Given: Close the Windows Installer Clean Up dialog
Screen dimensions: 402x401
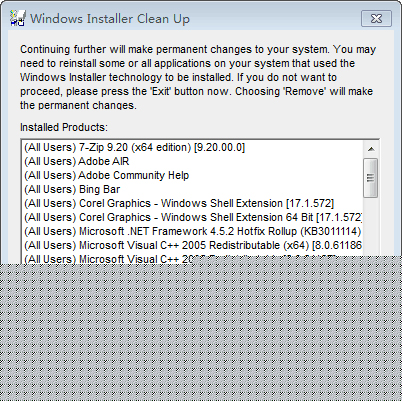Looking at the screenshot, I should 376,18.
